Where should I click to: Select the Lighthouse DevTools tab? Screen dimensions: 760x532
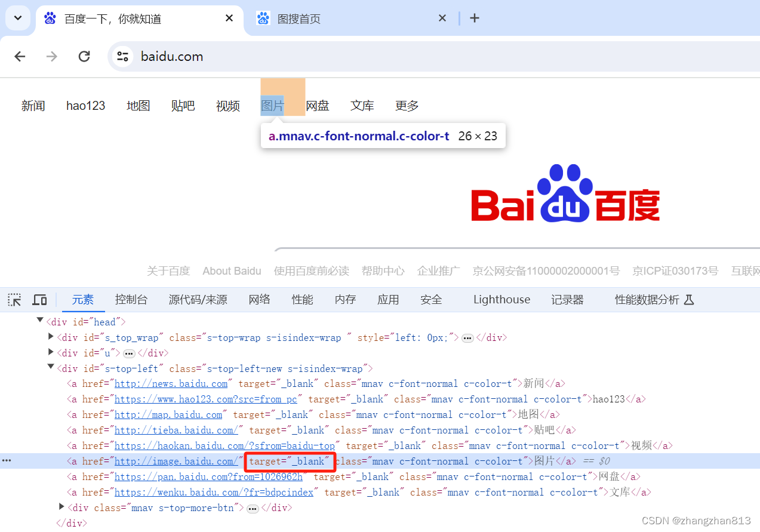(501, 300)
